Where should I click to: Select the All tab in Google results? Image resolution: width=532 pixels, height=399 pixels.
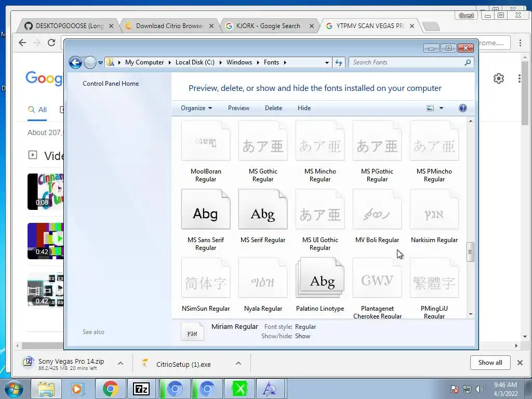[x=37, y=110]
